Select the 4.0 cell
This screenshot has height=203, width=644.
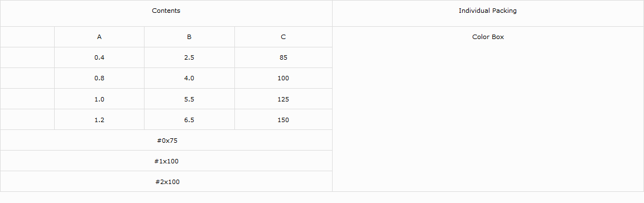point(189,78)
